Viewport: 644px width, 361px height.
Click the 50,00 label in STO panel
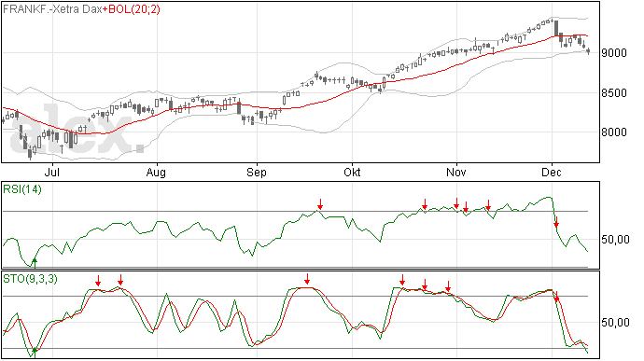click(x=615, y=323)
